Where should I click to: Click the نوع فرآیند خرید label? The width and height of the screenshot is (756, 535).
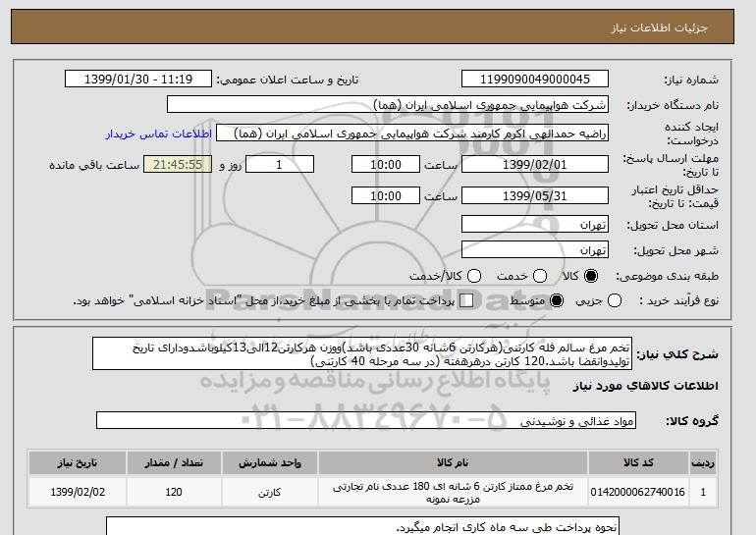tap(678, 300)
